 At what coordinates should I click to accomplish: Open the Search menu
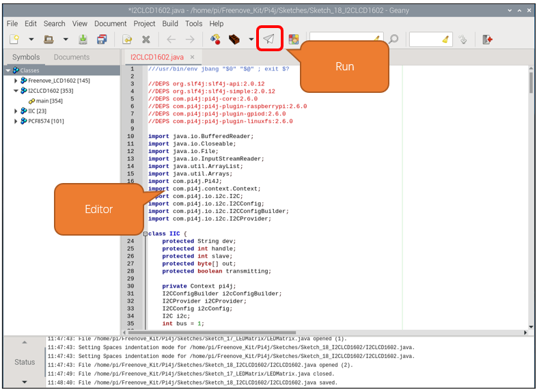(55, 24)
